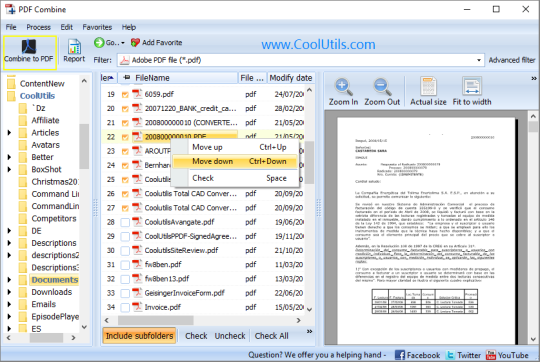Screen dimensions: 540x362
Task: Sort by the Modify date column header
Action: (291, 78)
